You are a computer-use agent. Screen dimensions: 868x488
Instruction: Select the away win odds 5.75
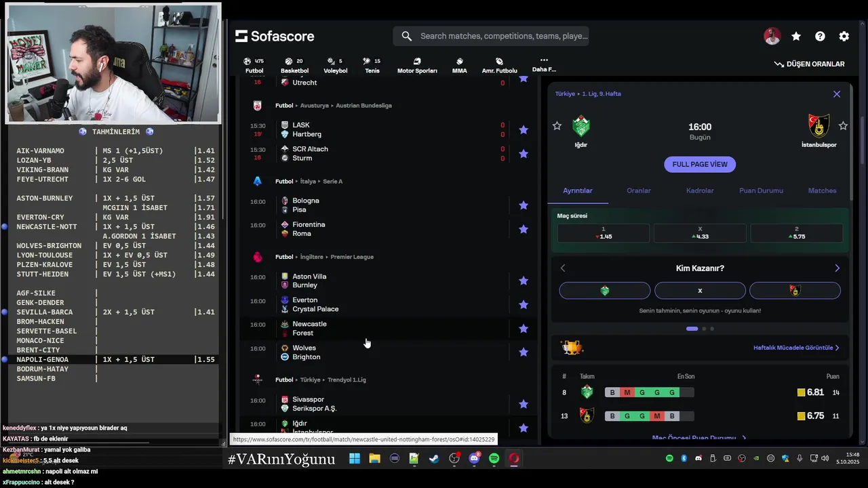coord(796,233)
